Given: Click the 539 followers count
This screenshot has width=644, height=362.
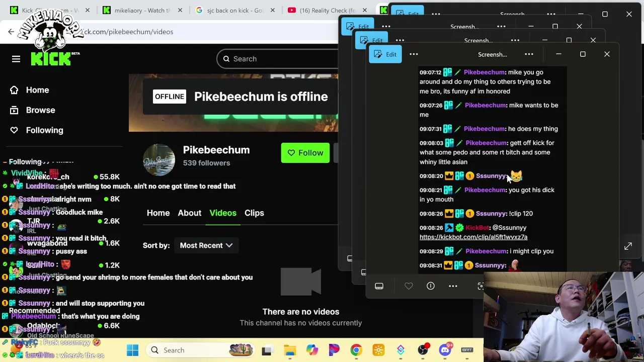Looking at the screenshot, I should click(x=206, y=163).
